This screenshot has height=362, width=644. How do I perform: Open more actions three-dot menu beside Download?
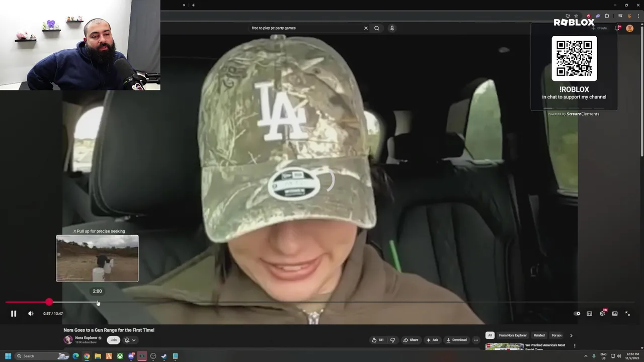click(x=476, y=340)
